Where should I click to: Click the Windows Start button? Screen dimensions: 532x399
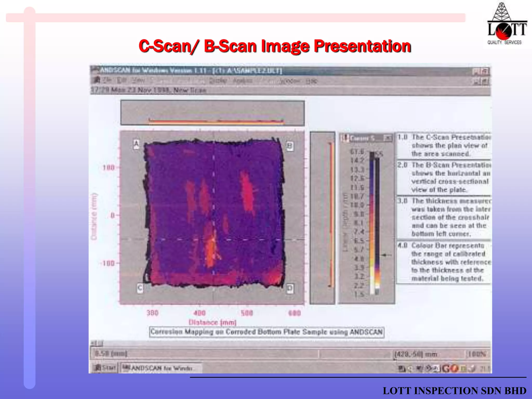105,368
